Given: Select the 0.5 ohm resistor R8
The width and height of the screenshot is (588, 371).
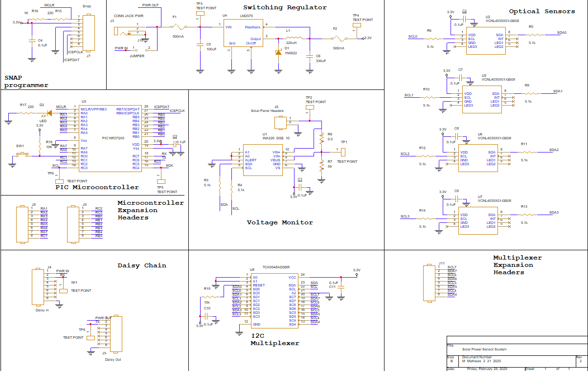Looking at the screenshot, I should pos(321,139).
